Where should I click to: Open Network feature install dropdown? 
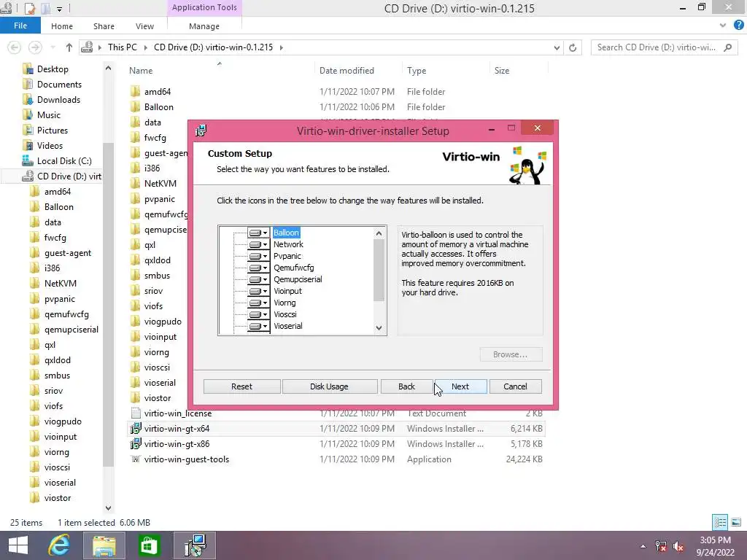(x=258, y=244)
